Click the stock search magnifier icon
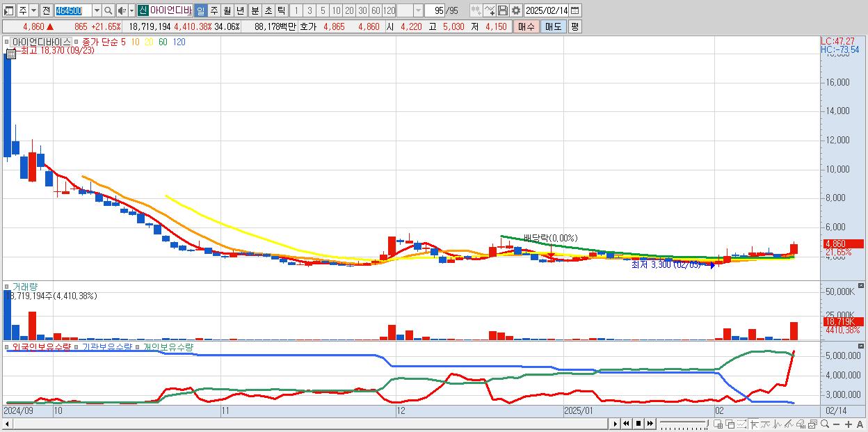868x432 pixels. pyautogui.click(x=108, y=10)
